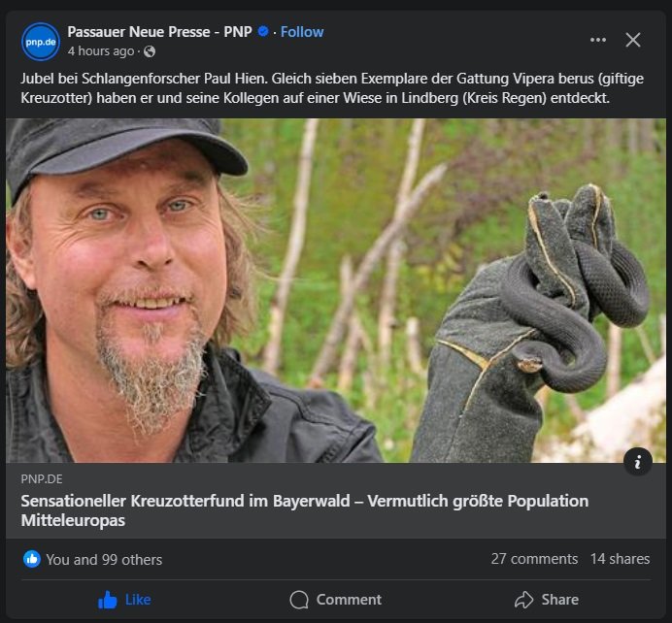Click the Passauer Neue Presse - PNP page name
The image size is (672, 623).
click(159, 31)
